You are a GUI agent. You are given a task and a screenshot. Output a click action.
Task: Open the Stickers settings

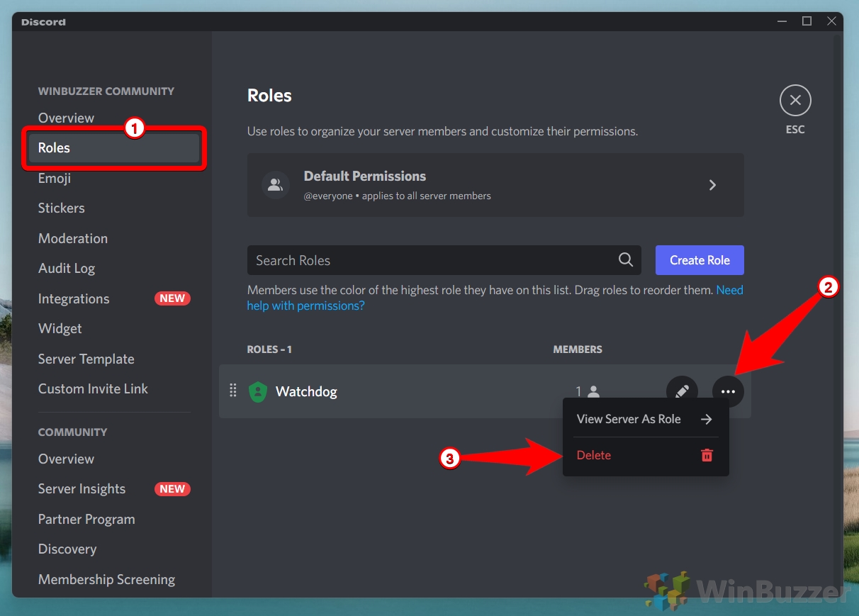pyautogui.click(x=62, y=208)
